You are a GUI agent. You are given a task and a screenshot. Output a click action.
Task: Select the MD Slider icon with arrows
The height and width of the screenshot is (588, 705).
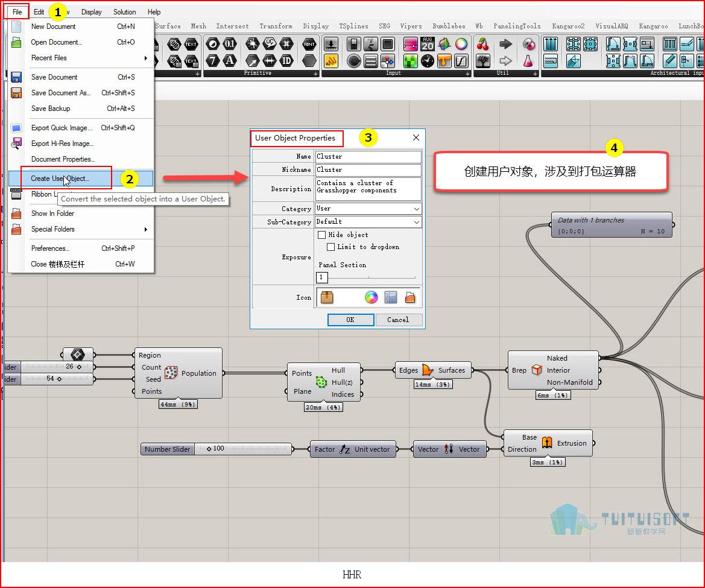(387, 60)
